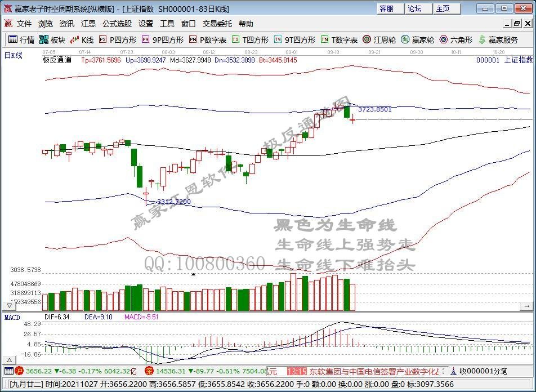
Task: Open the 六角形 hexagon tool
Action: click(456, 40)
